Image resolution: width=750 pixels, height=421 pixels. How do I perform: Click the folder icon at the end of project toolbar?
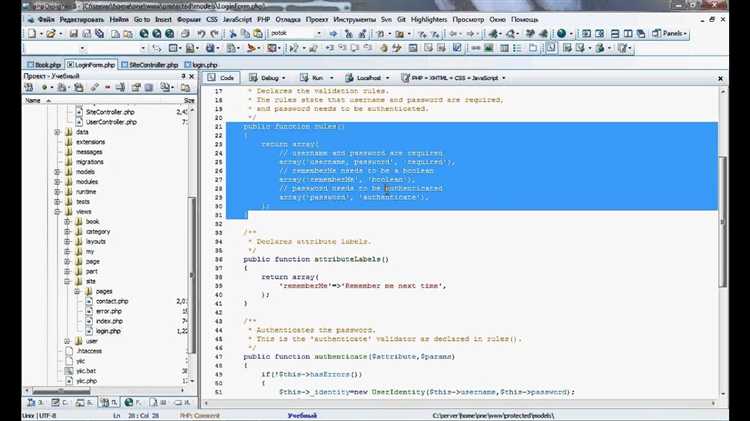click(185, 88)
